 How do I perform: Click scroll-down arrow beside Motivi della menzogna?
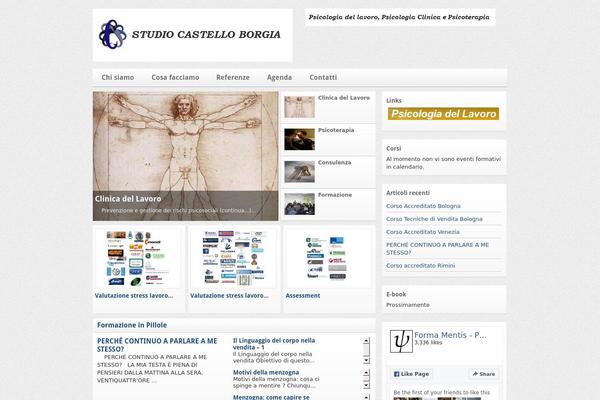click(366, 385)
